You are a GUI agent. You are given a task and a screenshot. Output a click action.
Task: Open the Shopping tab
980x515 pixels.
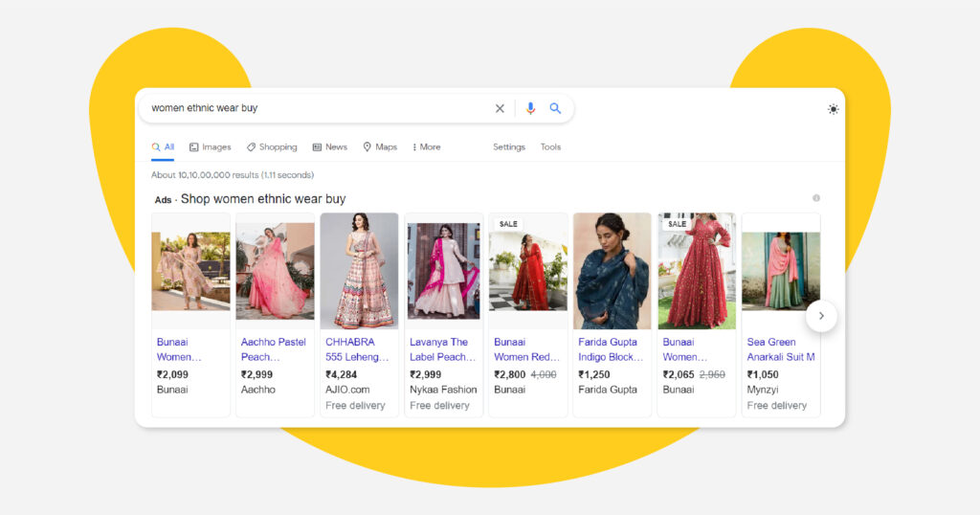tap(272, 146)
